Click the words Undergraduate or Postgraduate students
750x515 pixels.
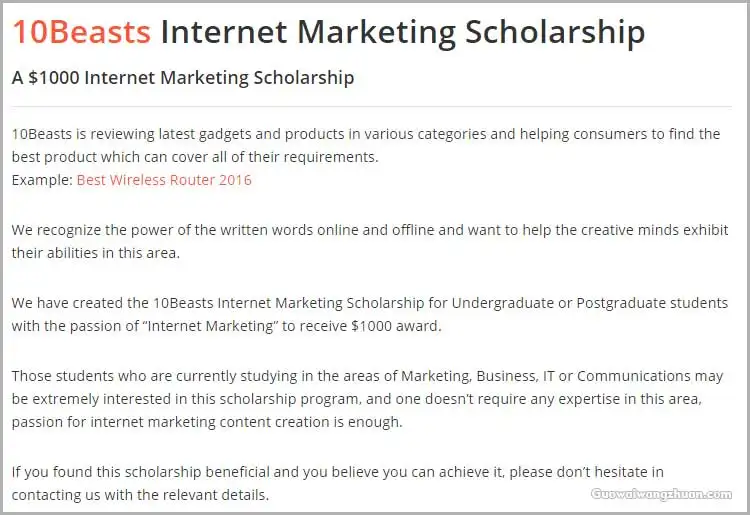pos(590,303)
